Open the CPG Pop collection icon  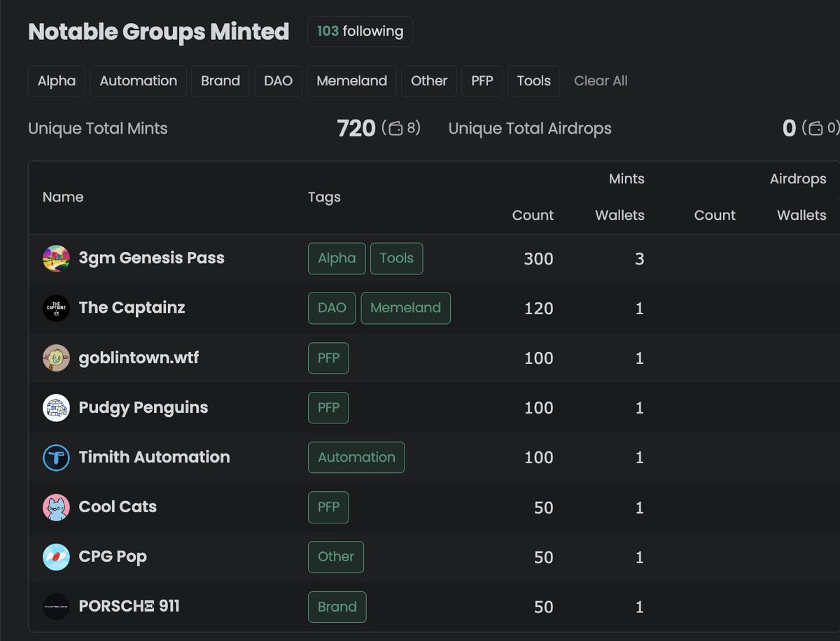click(56, 557)
